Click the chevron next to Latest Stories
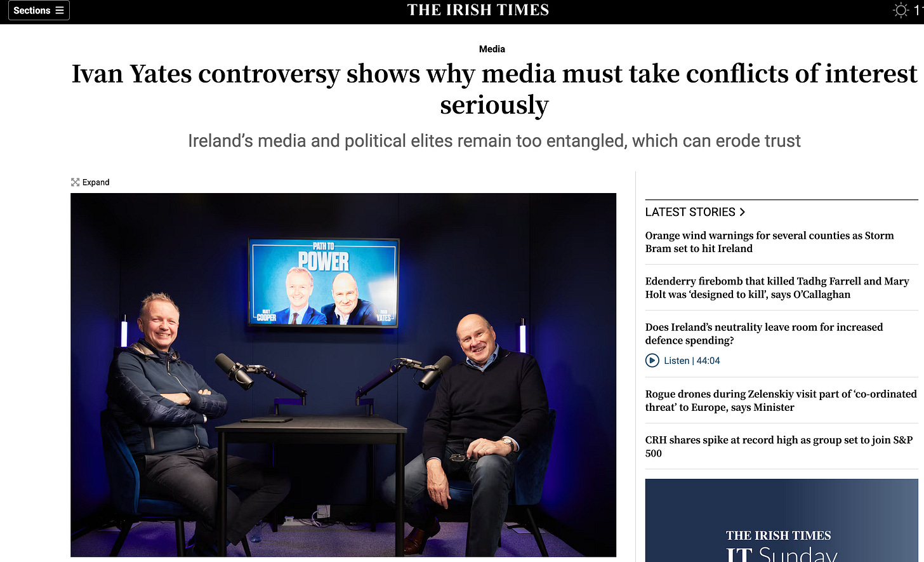This screenshot has width=924, height=562. [x=742, y=212]
